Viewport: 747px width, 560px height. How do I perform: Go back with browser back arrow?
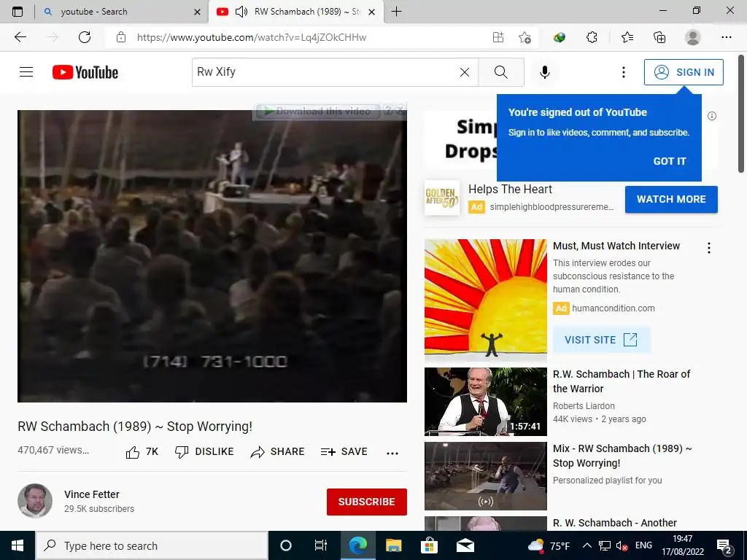20,37
